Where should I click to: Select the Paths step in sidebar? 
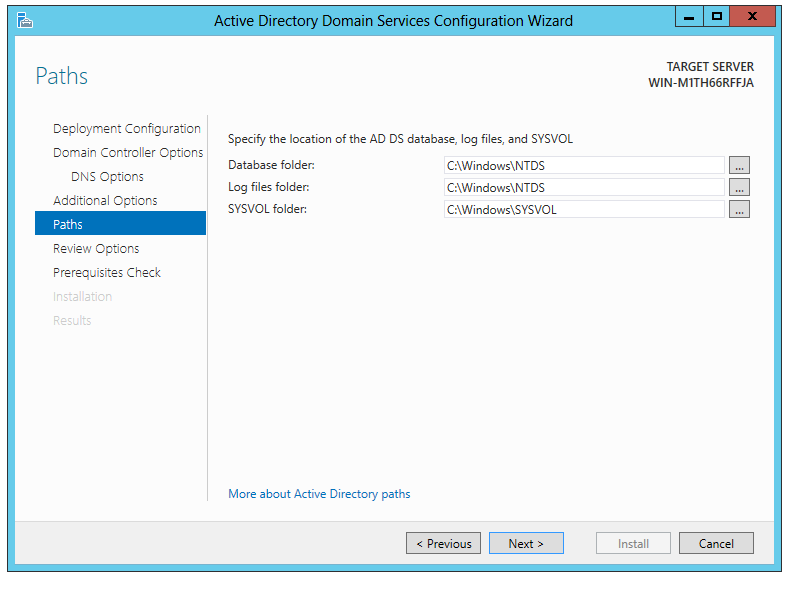(x=68, y=225)
